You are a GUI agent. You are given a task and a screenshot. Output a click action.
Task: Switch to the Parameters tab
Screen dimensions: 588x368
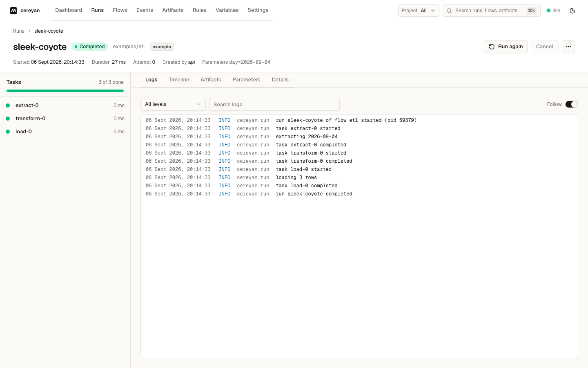(246, 80)
